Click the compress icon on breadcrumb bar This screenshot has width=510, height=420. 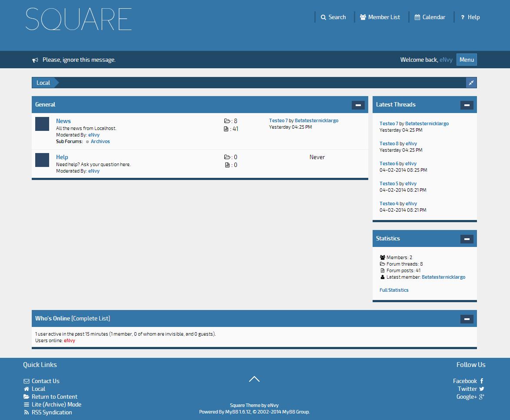(471, 83)
